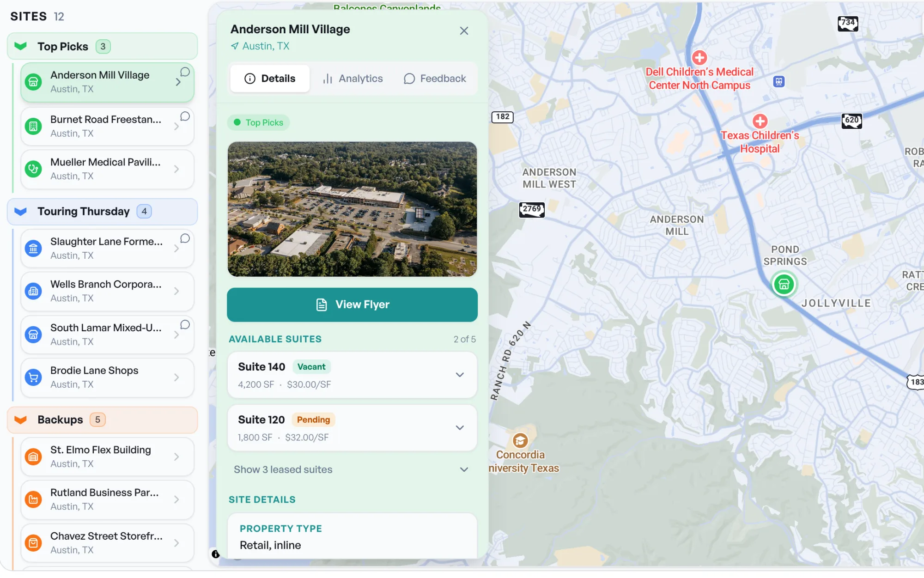The width and height of the screenshot is (924, 578).
Task: Click the 2769 road shield on map
Action: click(x=532, y=209)
